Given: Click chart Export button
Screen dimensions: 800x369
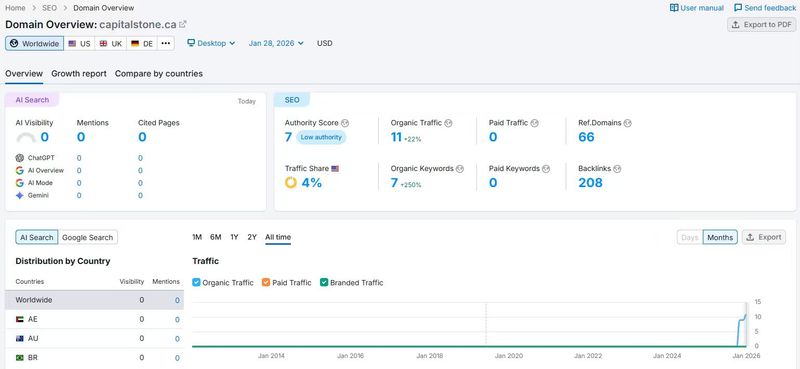Looking at the screenshot, I should pyautogui.click(x=764, y=237).
